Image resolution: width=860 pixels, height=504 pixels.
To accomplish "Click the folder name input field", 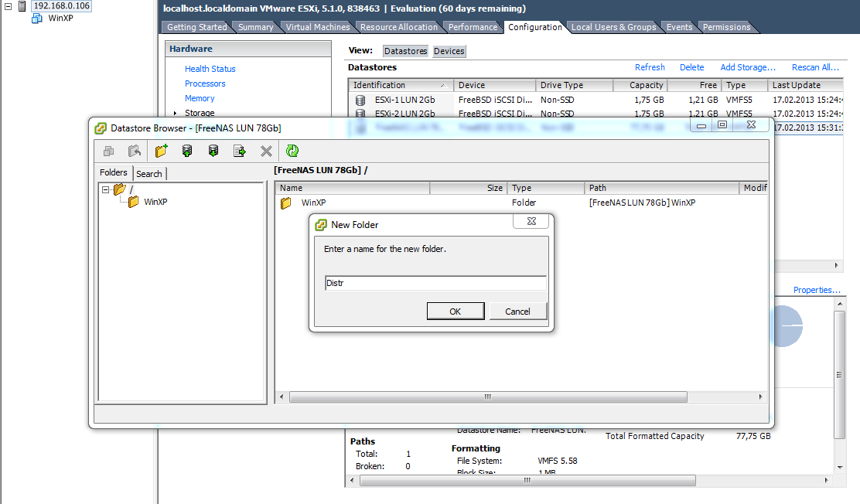I will tap(435, 283).
